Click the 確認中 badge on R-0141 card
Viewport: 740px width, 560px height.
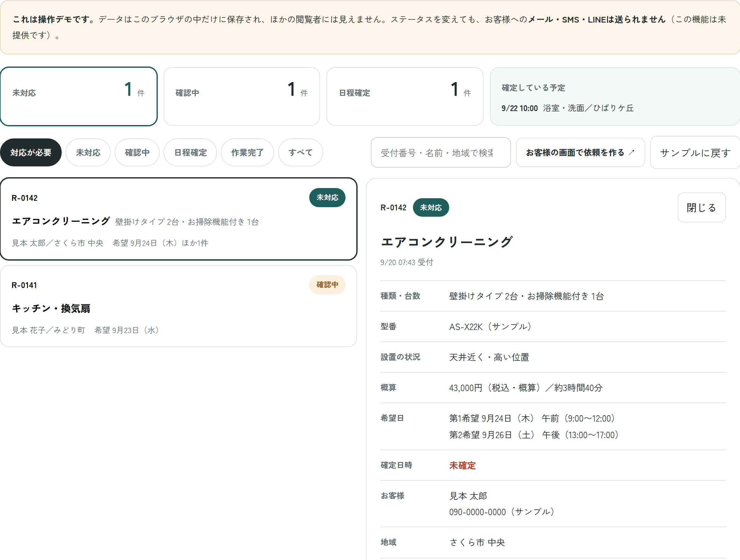(327, 285)
